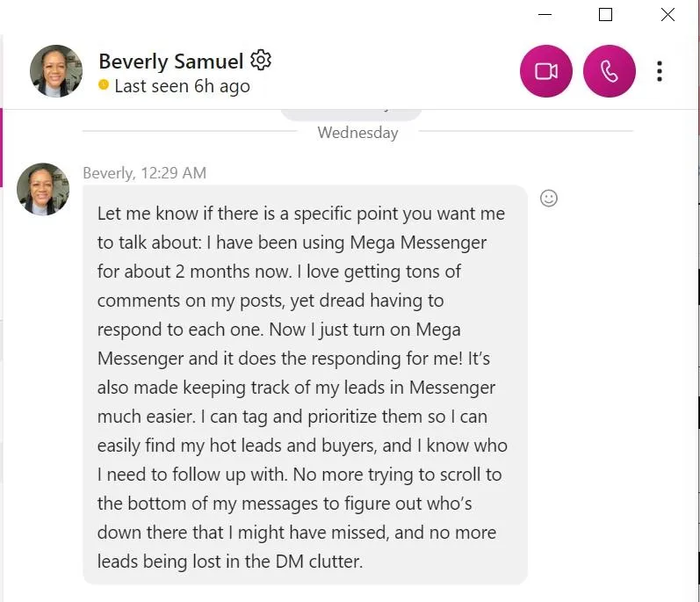Close the chat window

pos(668,15)
